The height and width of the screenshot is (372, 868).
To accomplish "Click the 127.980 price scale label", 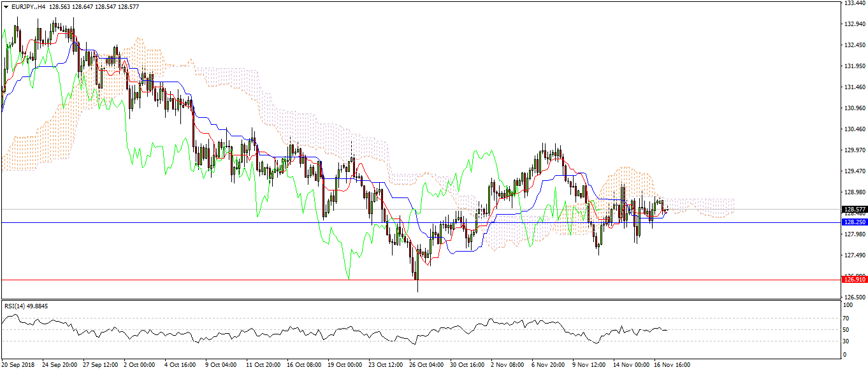I will click(x=852, y=234).
